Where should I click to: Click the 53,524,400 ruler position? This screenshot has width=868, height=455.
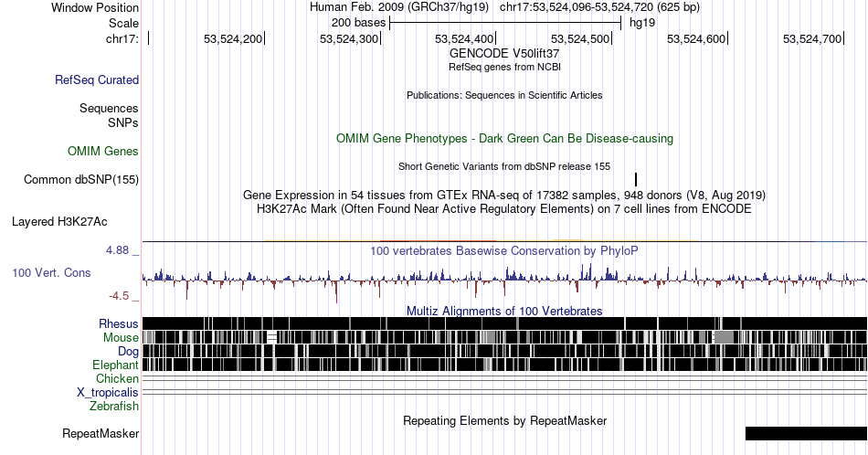coord(464,38)
